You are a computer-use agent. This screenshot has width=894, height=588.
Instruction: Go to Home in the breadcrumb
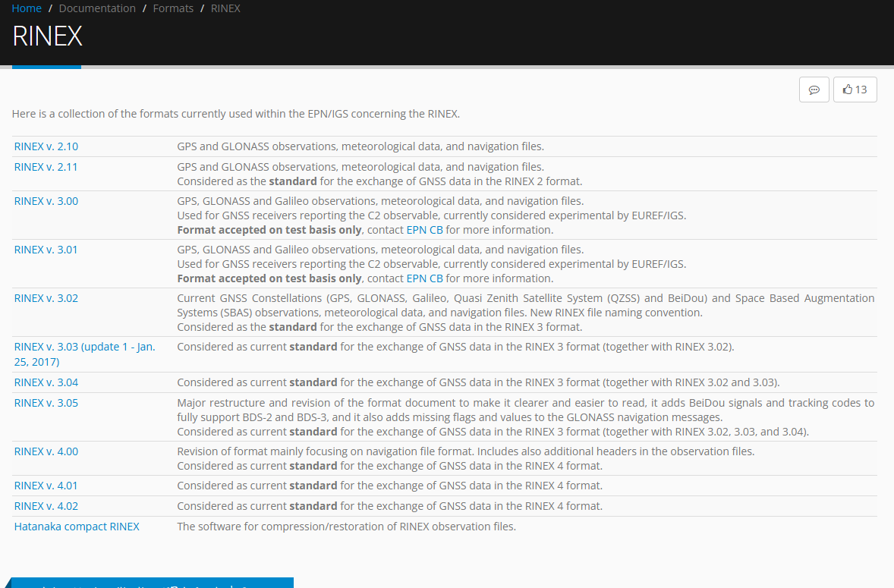point(27,8)
